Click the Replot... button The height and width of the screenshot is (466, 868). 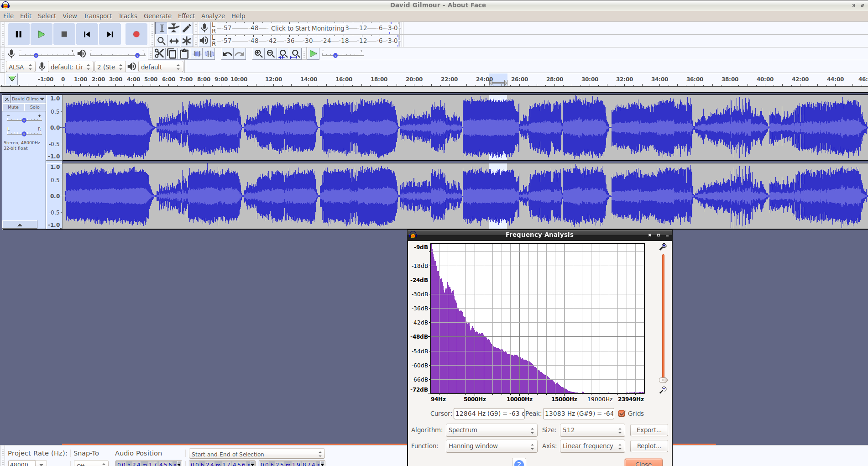[x=649, y=446]
